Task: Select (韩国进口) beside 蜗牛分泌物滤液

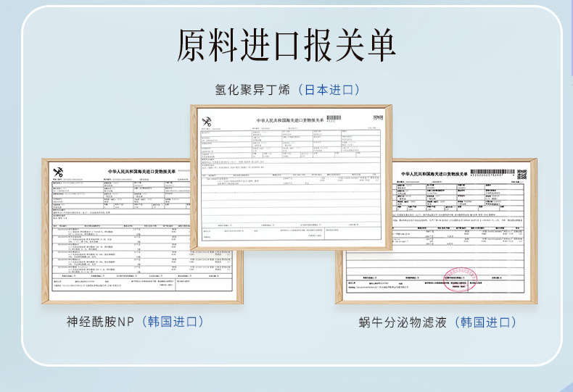Action: point(485,322)
